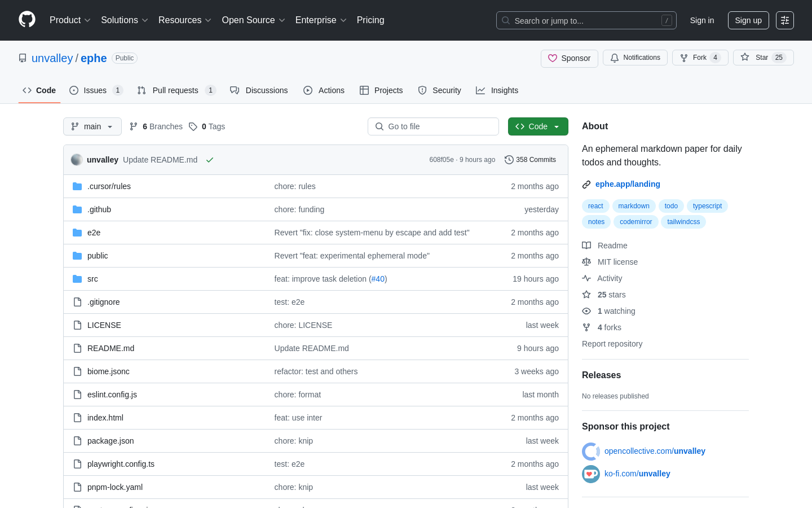
Task: Click the book icon next to Readme
Action: pyautogui.click(x=586, y=246)
